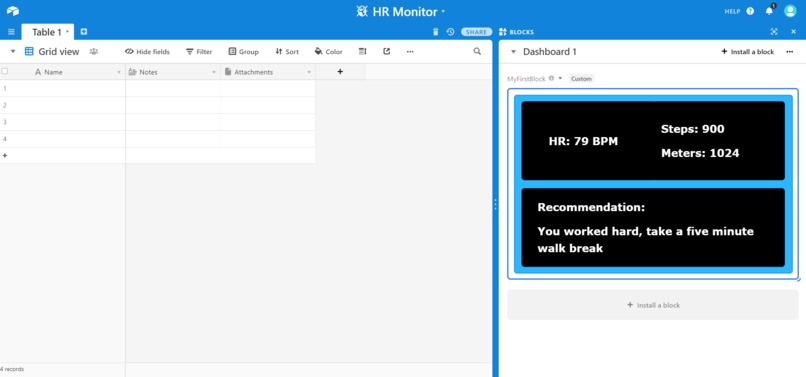Screen dimensions: 806x377
Task: Open the share view export icon
Action: (x=387, y=51)
